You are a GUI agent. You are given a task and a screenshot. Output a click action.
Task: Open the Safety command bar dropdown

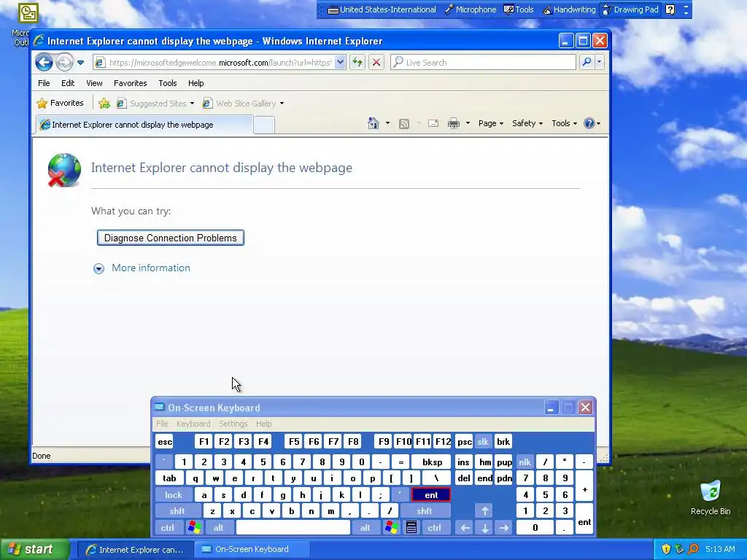pos(527,123)
